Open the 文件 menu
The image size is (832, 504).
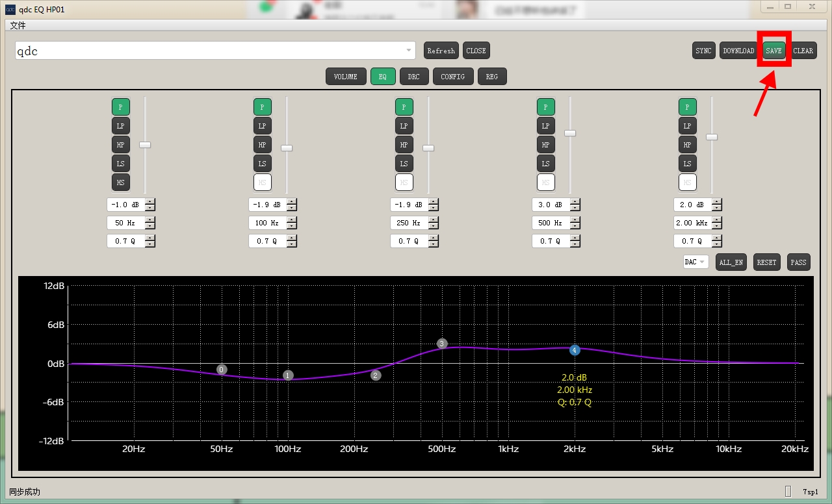[x=18, y=25]
